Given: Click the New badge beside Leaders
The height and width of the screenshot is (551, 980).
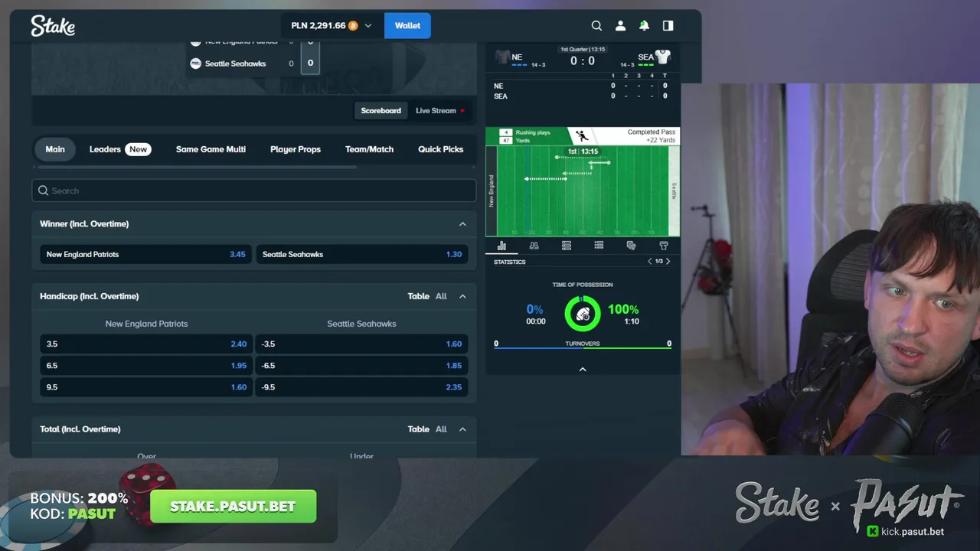Looking at the screenshot, I should click(x=138, y=149).
